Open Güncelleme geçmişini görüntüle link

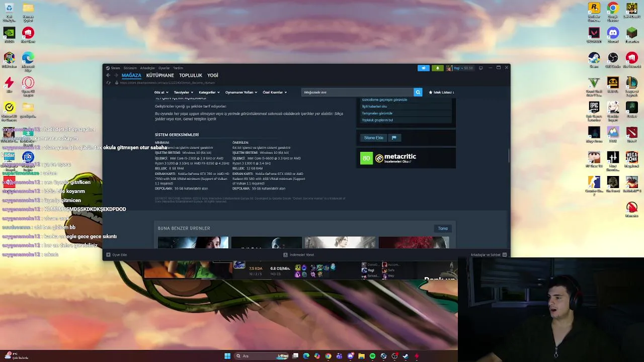pyautogui.click(x=384, y=100)
